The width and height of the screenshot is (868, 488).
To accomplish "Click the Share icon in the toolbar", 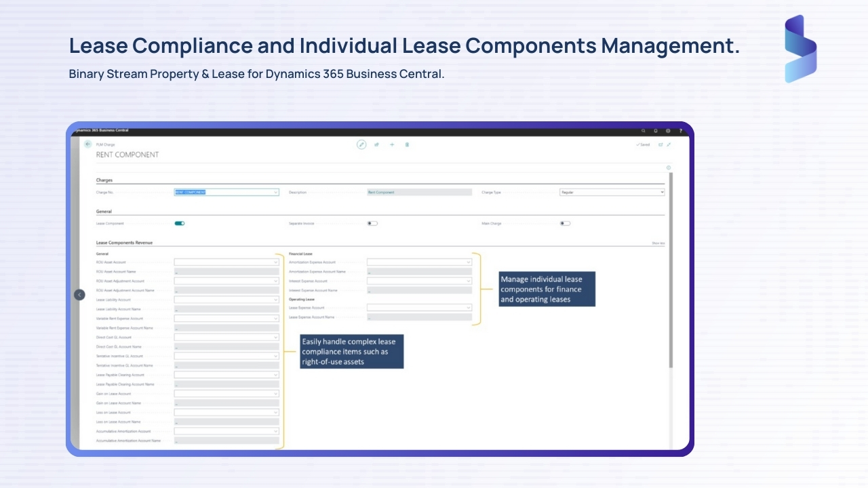I will pyautogui.click(x=376, y=144).
